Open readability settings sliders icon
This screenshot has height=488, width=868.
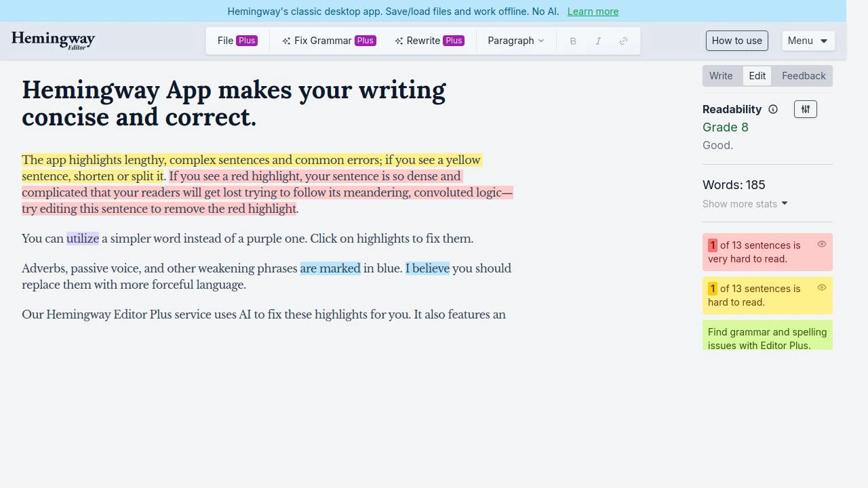[x=805, y=109]
